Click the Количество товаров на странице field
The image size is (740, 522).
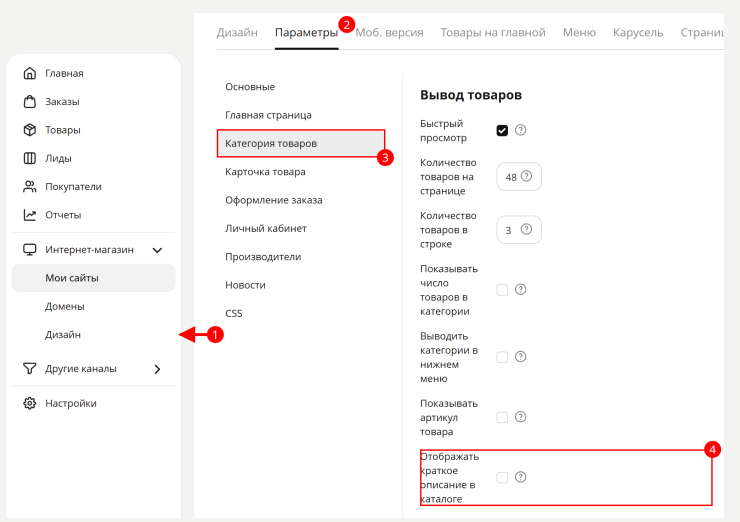[519, 177]
